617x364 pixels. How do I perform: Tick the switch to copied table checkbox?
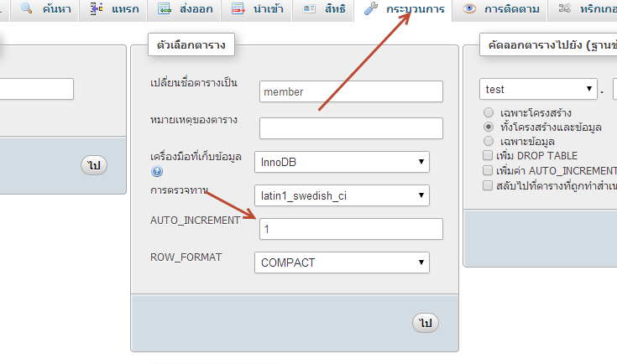(x=488, y=185)
